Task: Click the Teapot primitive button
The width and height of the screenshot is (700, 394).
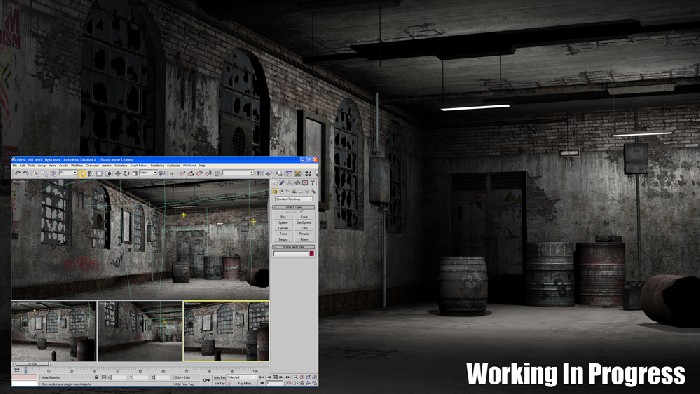Action: [283, 239]
